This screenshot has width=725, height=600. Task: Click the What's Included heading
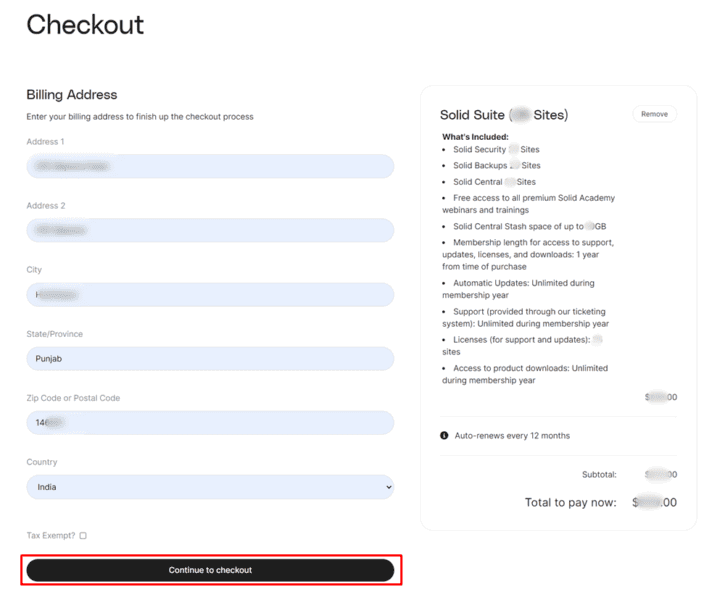[475, 137]
